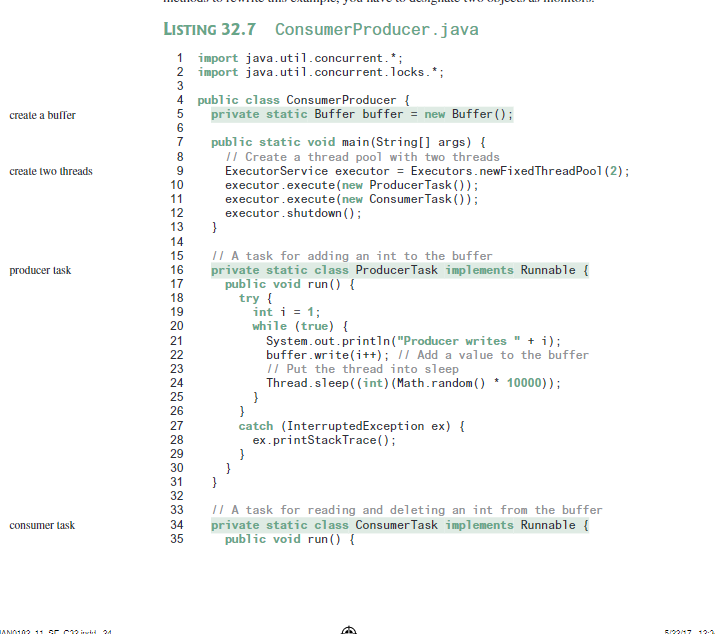Click the 'ex.printStackTrace();' line
This screenshot has width=715, height=634.
324,440
